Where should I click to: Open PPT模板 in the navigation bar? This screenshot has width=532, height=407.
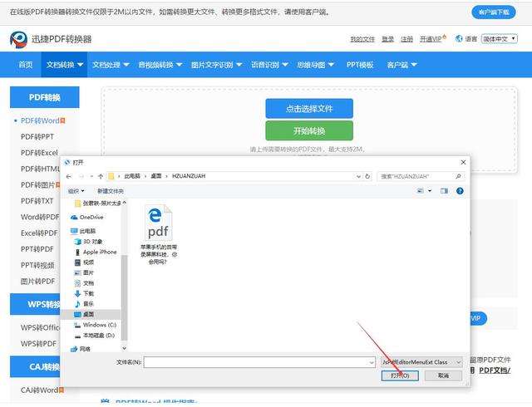[360, 65]
